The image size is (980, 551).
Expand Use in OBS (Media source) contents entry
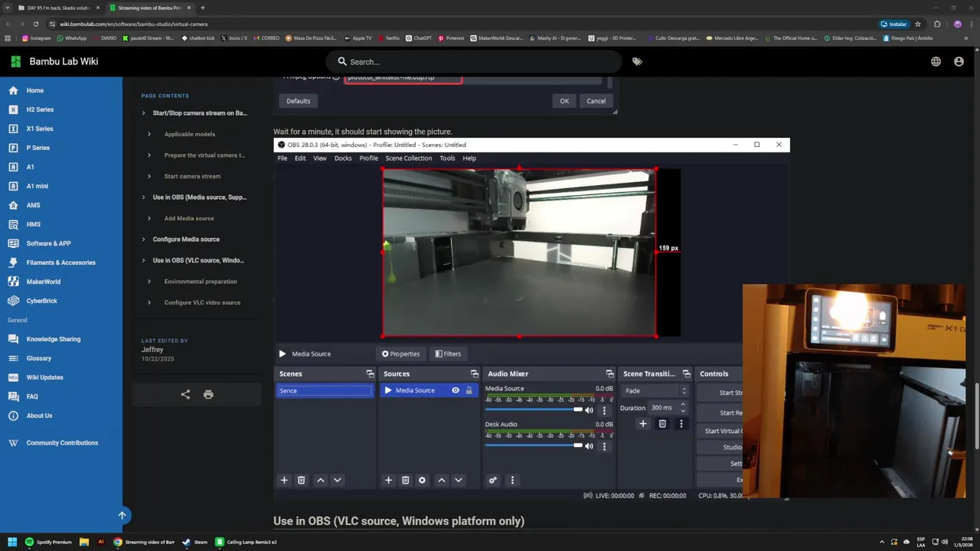143,197
